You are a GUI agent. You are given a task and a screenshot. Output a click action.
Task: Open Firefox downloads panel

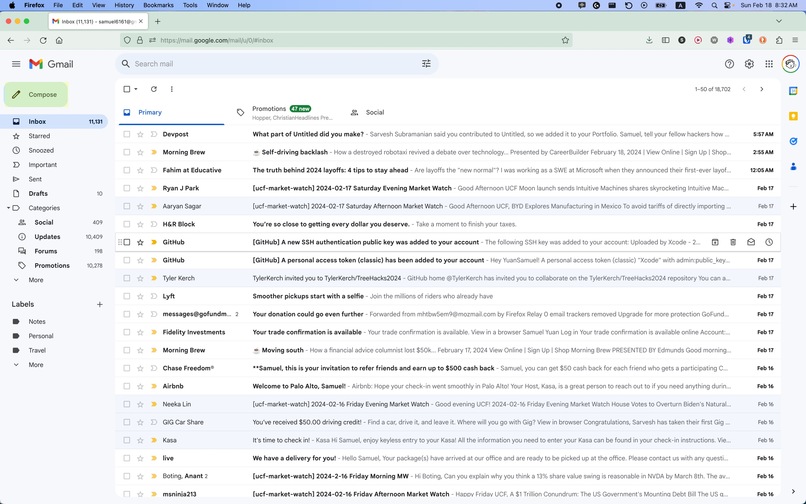(649, 40)
